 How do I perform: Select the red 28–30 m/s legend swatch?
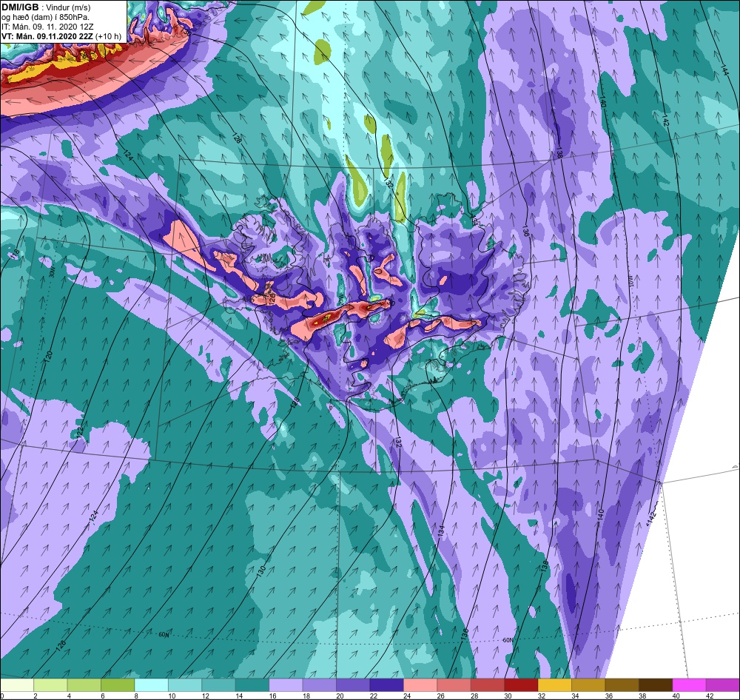(x=488, y=685)
